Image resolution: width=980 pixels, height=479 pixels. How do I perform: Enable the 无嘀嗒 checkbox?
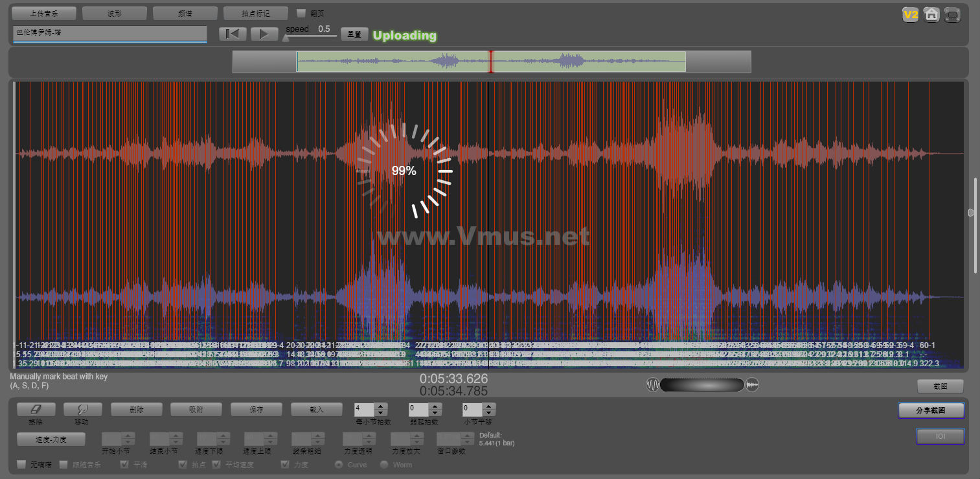[21, 465]
